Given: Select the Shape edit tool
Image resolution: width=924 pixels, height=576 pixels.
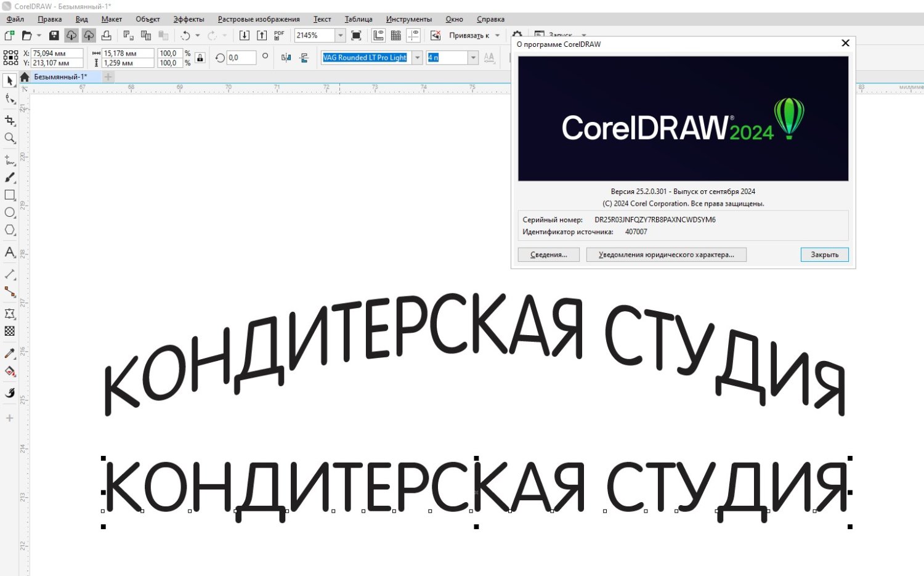Looking at the screenshot, I should coord(10,99).
